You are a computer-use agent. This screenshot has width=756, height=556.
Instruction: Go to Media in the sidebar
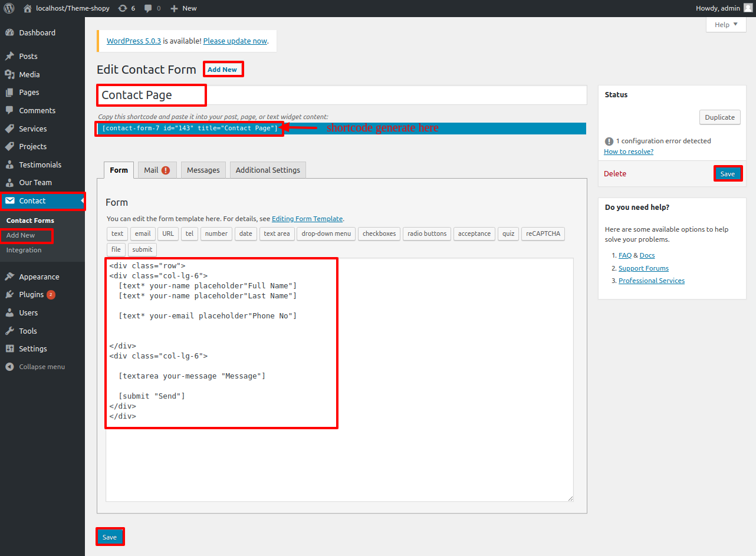[29, 74]
